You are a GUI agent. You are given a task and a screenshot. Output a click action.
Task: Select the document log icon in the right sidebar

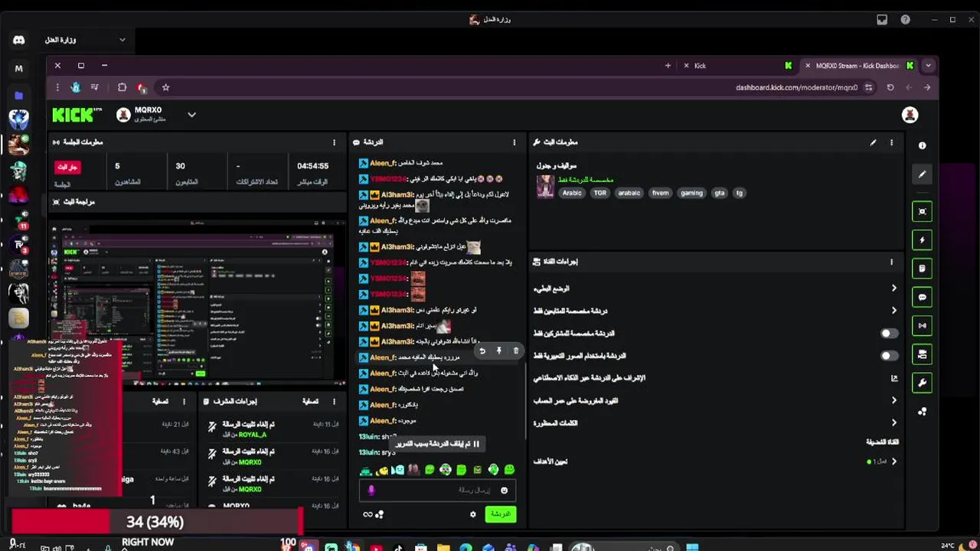pos(922,269)
